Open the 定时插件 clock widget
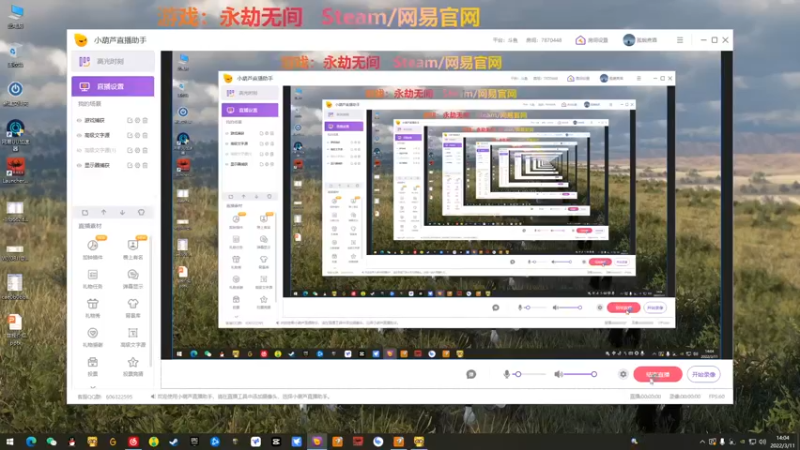 (92, 249)
